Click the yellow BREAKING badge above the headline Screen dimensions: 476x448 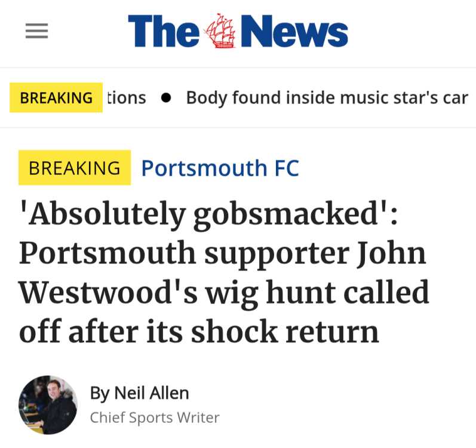[75, 168]
